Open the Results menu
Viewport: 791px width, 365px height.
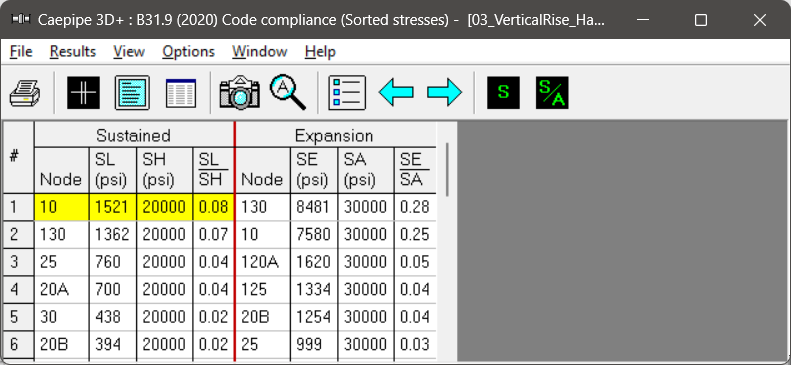pos(73,51)
